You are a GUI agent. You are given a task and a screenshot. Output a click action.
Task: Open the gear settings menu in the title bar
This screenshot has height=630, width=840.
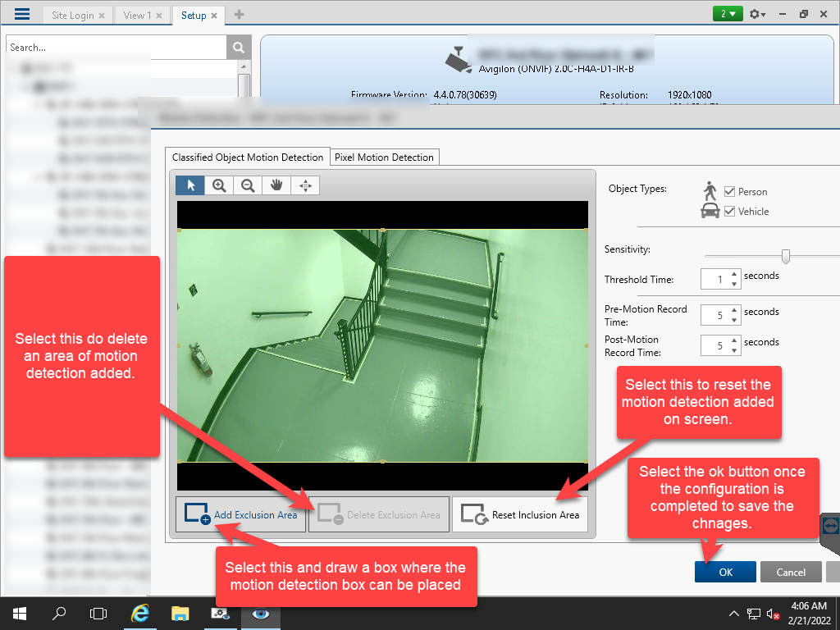pos(756,15)
